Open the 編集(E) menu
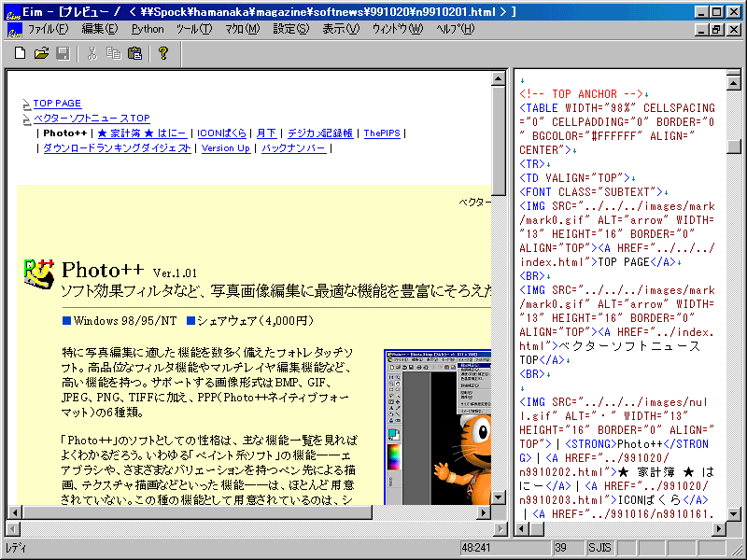Viewport: 747px width, 560px height. 100,29
